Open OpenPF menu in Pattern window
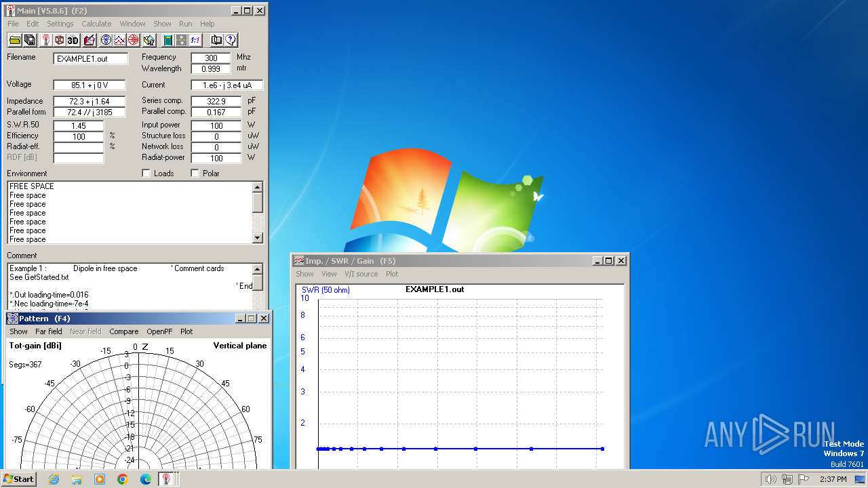This screenshot has height=488, width=868. [159, 331]
